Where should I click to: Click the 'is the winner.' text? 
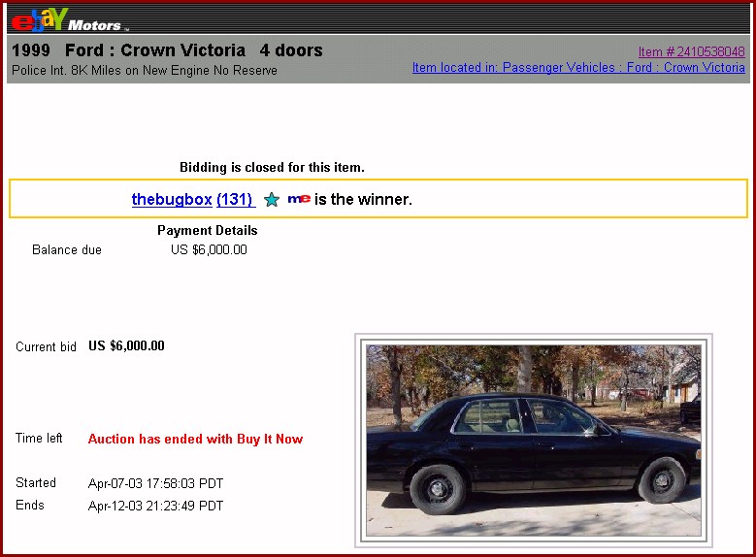tap(363, 199)
